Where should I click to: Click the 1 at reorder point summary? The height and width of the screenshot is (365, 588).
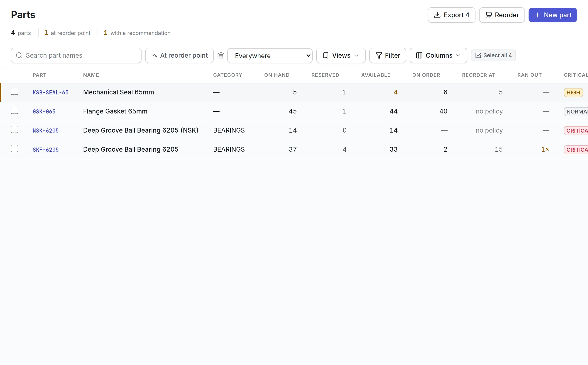(67, 33)
